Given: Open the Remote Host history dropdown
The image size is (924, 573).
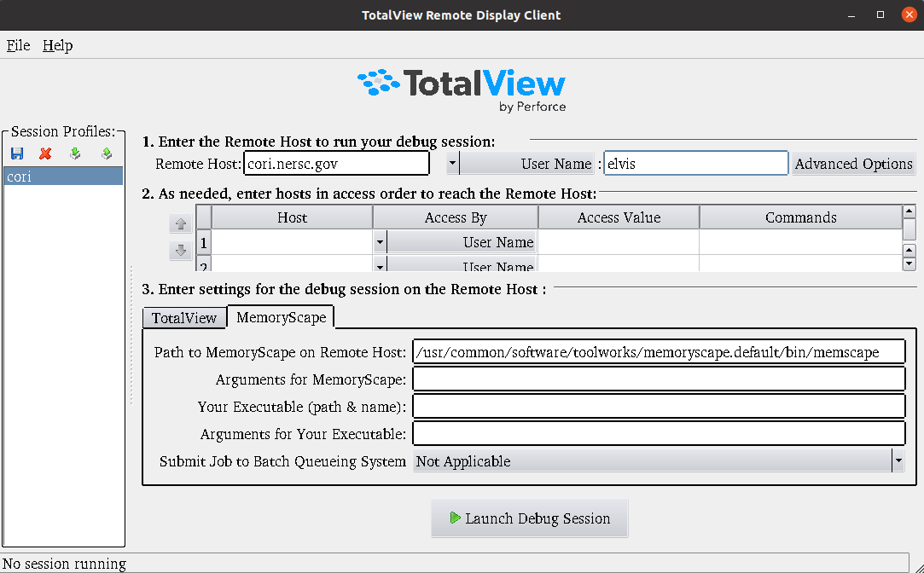Looking at the screenshot, I should 450,162.
